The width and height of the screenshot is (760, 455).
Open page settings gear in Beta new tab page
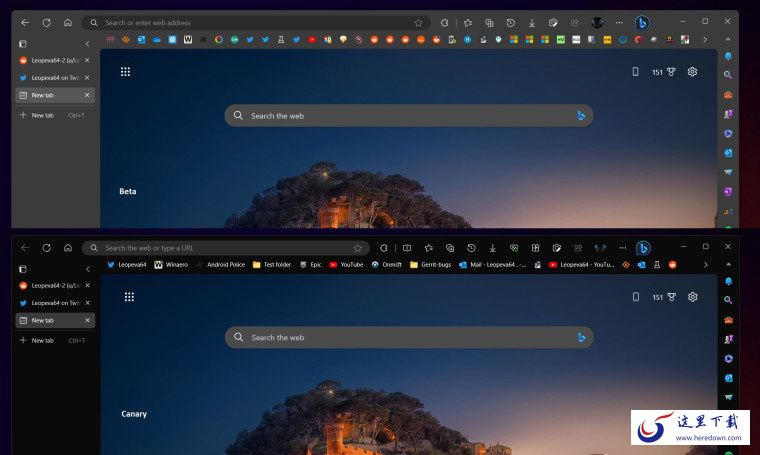point(692,72)
